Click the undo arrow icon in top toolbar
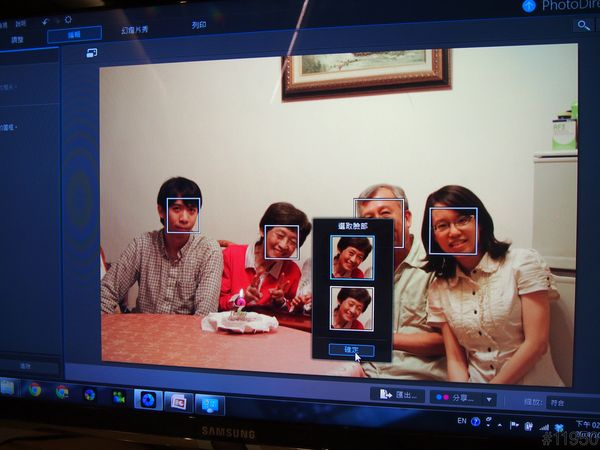This screenshot has width=600, height=450. click(x=46, y=21)
